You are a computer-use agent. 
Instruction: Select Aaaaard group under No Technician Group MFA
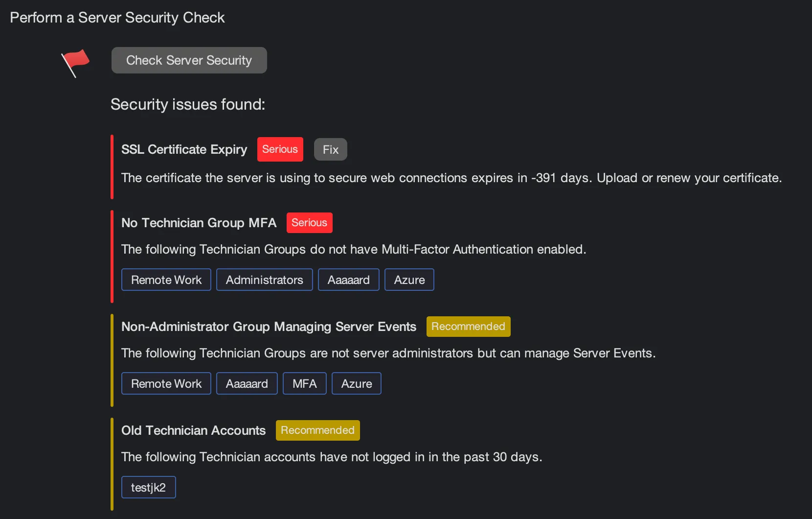348,280
